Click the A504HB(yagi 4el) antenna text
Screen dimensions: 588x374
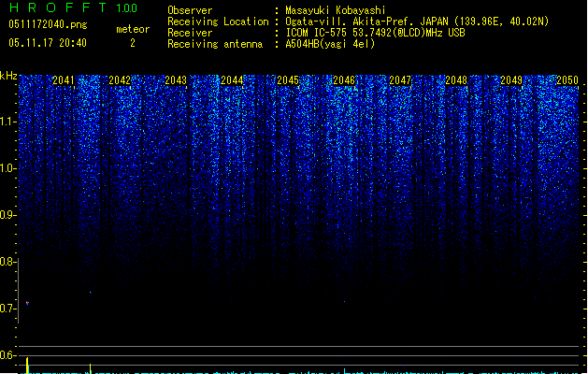tap(330, 44)
